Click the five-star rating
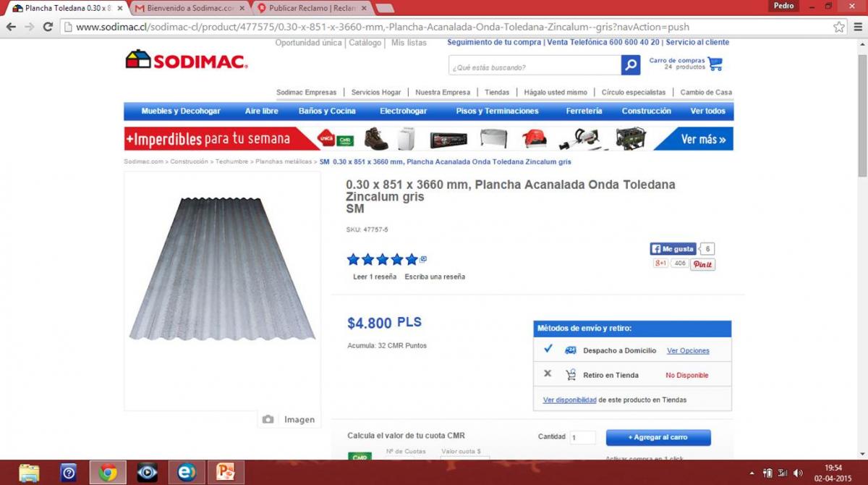This screenshot has height=485, width=868. pyautogui.click(x=383, y=259)
